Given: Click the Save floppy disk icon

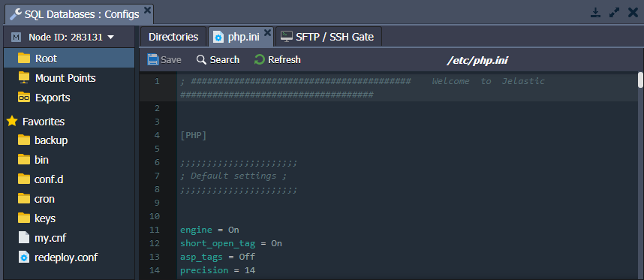Looking at the screenshot, I should coord(153,60).
